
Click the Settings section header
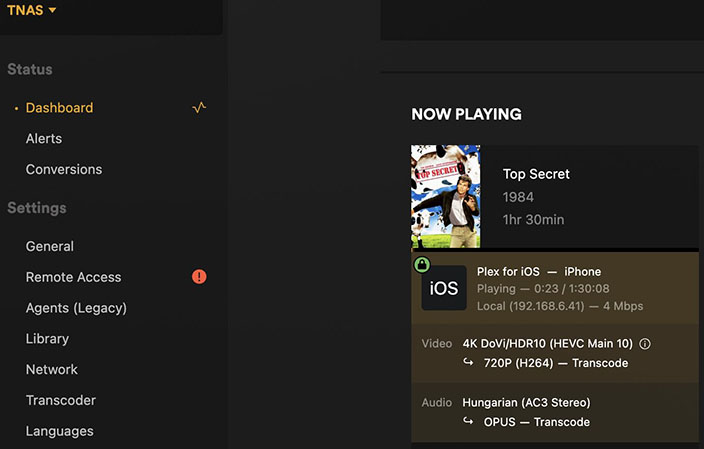[37, 208]
